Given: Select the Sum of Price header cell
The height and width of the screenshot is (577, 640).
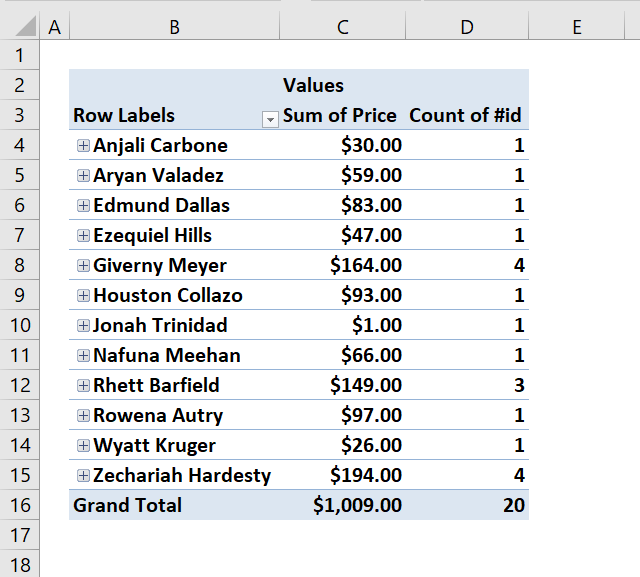Looking at the screenshot, I should point(342,115).
